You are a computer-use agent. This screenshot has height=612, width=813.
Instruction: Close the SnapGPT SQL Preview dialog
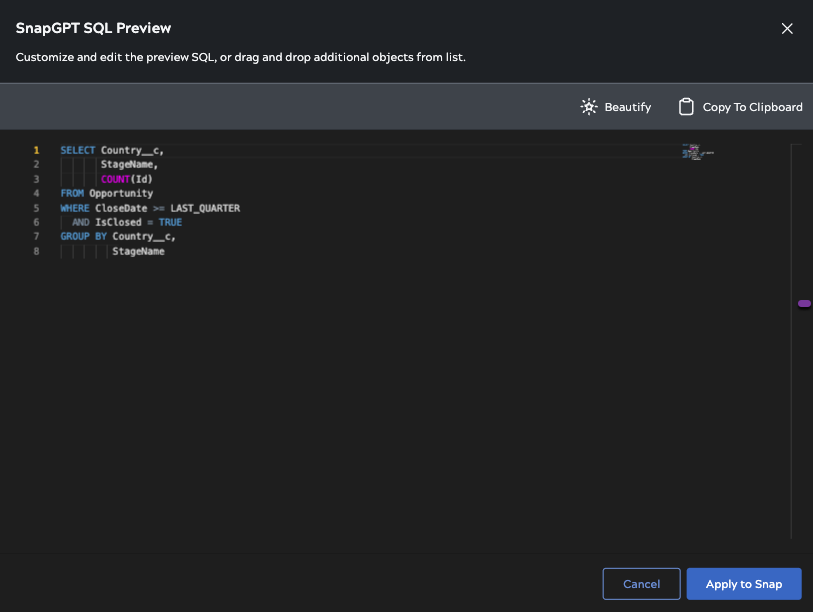(787, 29)
